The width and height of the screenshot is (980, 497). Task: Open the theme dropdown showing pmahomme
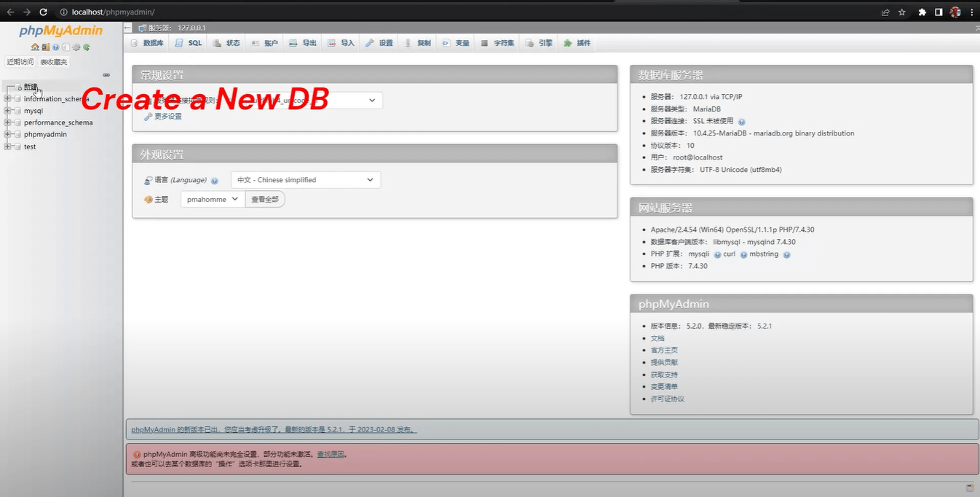click(x=213, y=199)
